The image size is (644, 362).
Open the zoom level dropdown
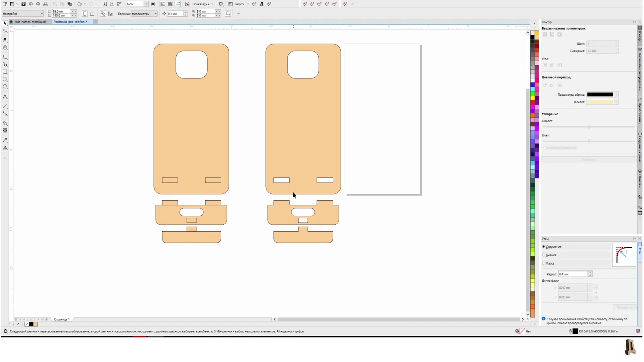[x=146, y=4]
